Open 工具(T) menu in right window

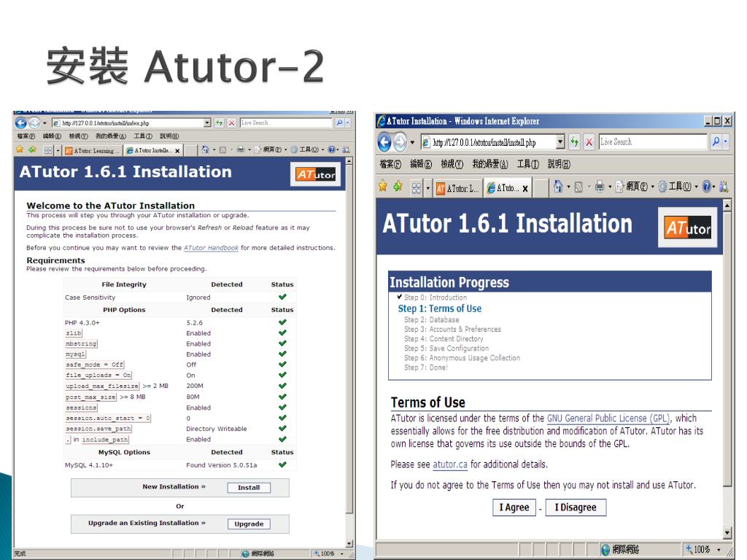528,164
